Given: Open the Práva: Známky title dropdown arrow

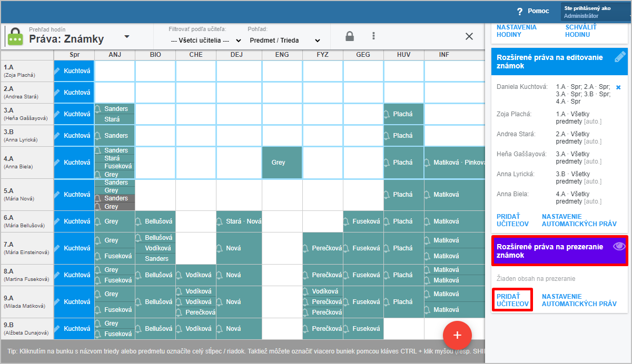Looking at the screenshot, I should [x=126, y=37].
